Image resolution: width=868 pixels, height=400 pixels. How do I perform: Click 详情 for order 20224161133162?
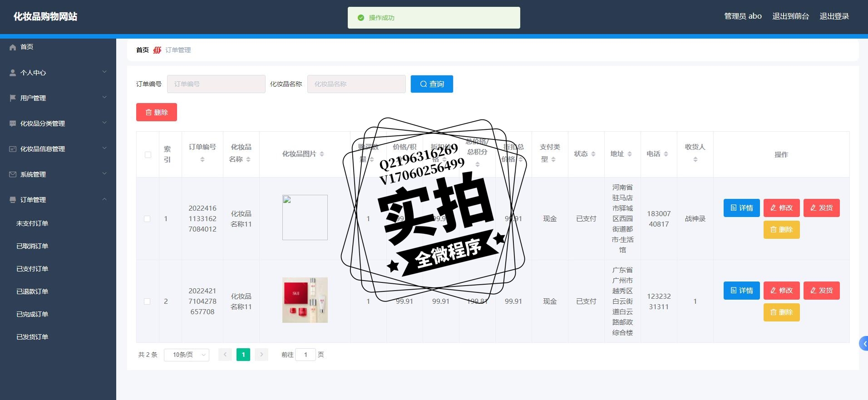[742, 208]
